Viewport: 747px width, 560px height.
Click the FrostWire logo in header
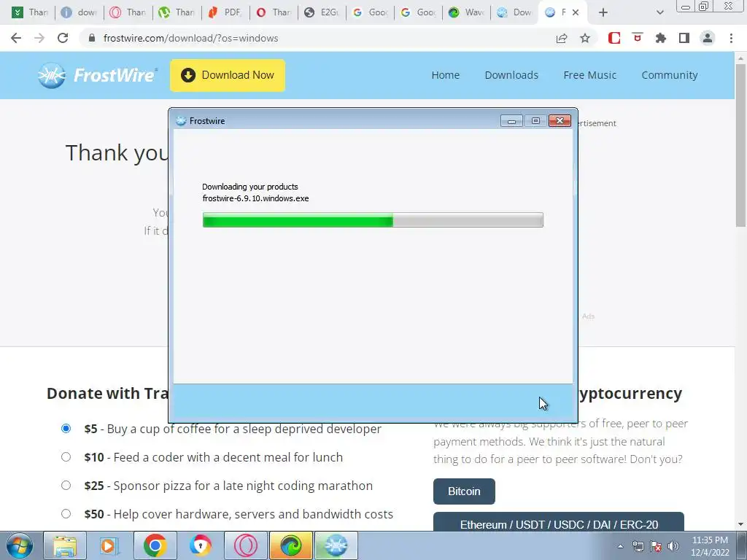[x=97, y=75]
